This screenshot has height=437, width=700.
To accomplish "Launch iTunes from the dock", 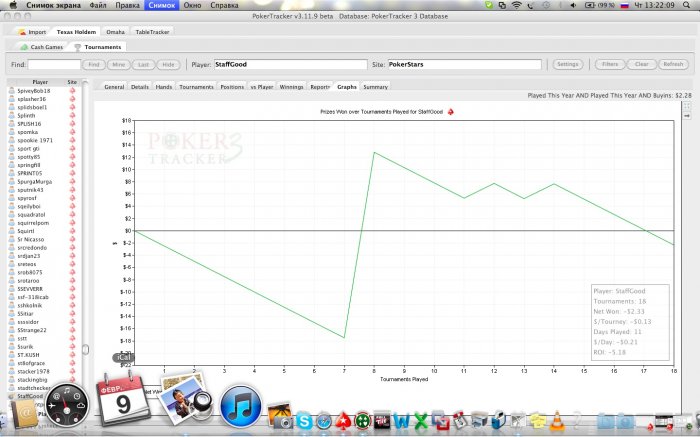I will (x=241, y=407).
